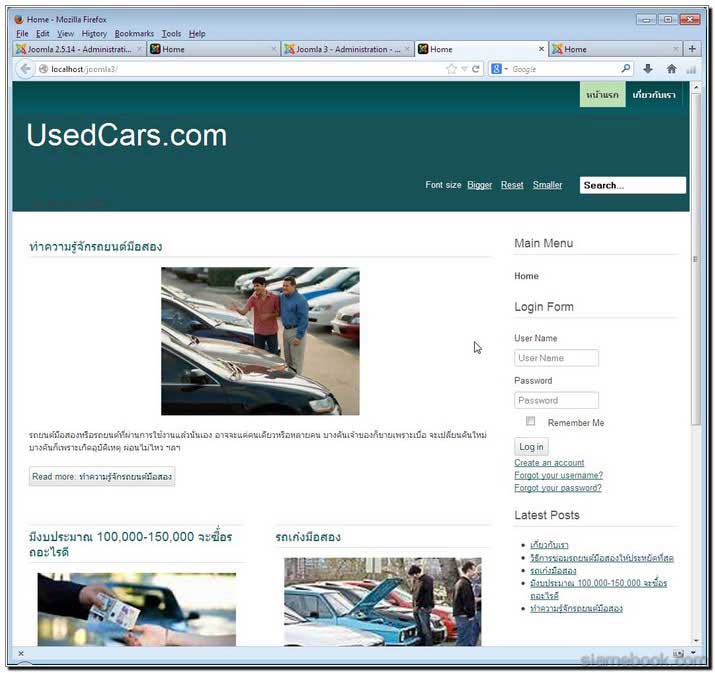Switch to Joomla 2.5.14 Administration tab
715x673 pixels.
coord(79,49)
